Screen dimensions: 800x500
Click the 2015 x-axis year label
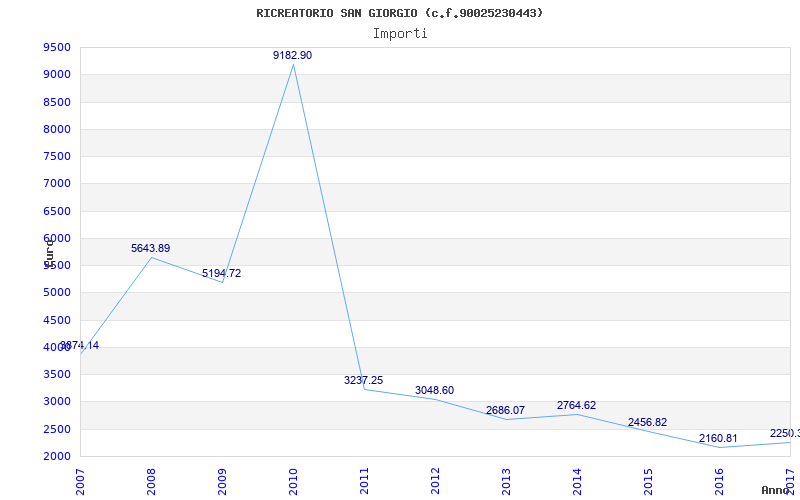click(647, 482)
